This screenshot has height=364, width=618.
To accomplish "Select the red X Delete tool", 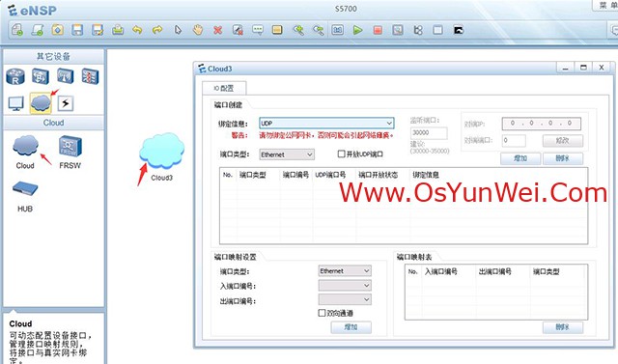I will tap(217, 30).
